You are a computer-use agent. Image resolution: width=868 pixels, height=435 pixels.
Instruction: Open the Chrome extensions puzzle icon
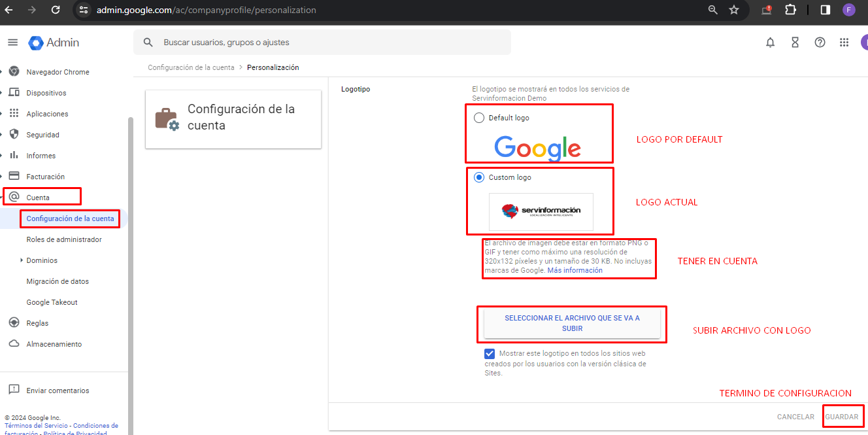coord(790,10)
